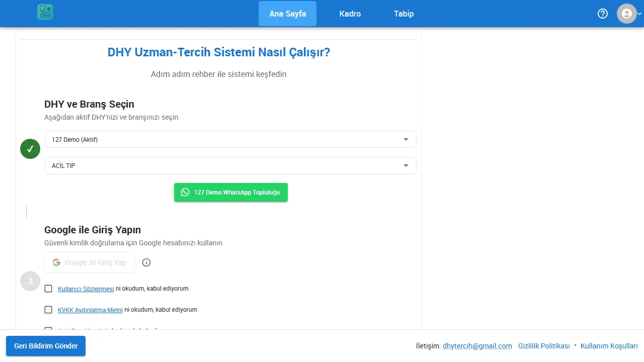Image resolution: width=644 pixels, height=362 pixels.
Task: Click the WhatsApp icon on the community button
Action: tap(185, 192)
